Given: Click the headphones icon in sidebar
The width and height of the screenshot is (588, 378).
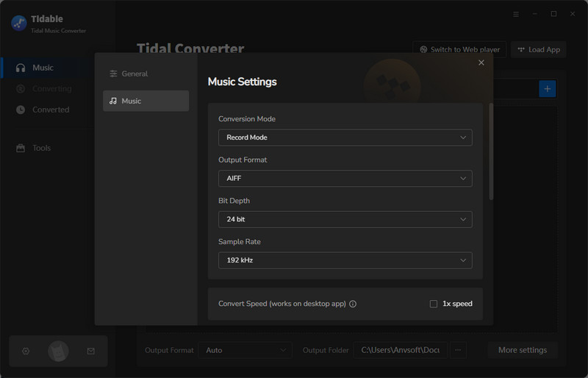Looking at the screenshot, I should click(x=21, y=68).
